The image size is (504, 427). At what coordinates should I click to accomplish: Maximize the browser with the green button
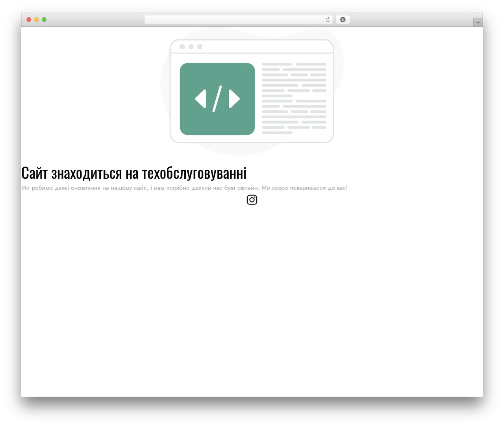(44, 20)
